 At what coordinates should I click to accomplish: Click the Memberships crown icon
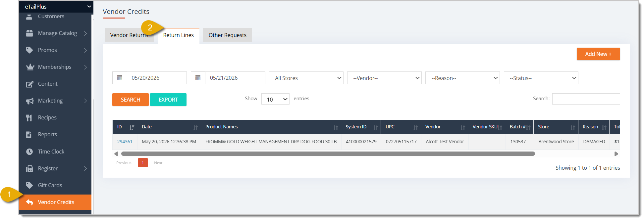(x=30, y=67)
